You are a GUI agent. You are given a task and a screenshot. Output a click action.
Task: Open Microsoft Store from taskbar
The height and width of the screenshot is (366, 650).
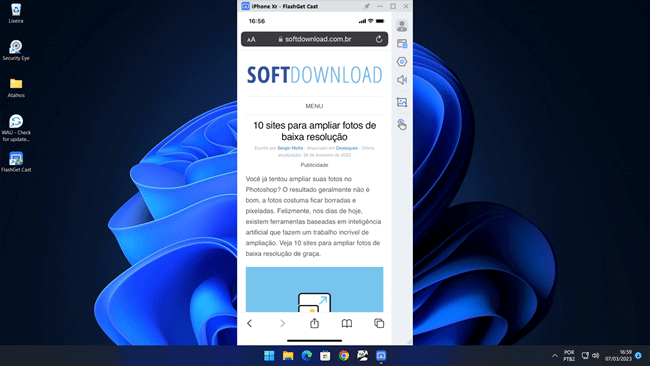325,356
